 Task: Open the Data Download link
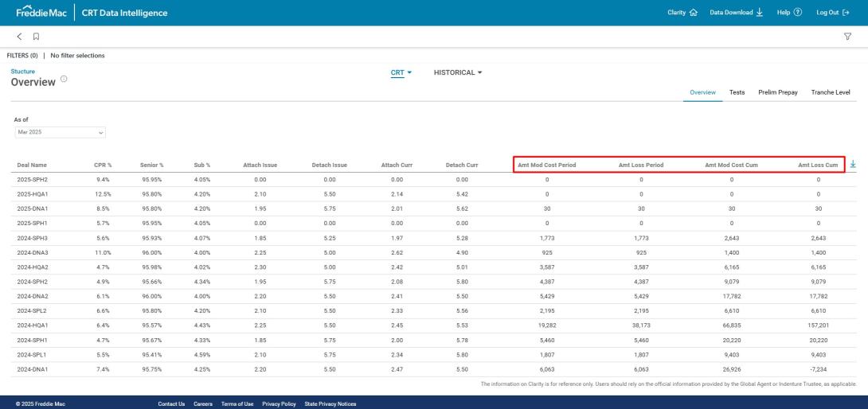[x=737, y=12]
